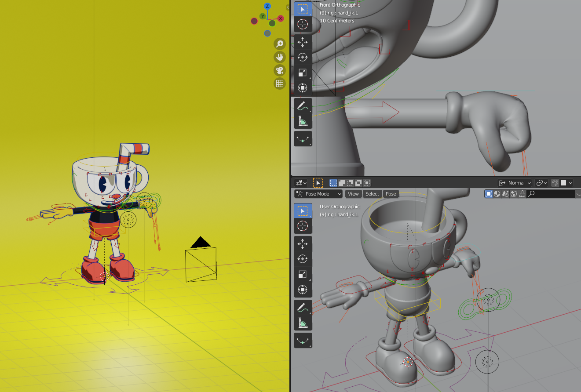The width and height of the screenshot is (581, 392).
Task: Select Measure tool in Front Orthographic toolbar
Action: tap(303, 121)
